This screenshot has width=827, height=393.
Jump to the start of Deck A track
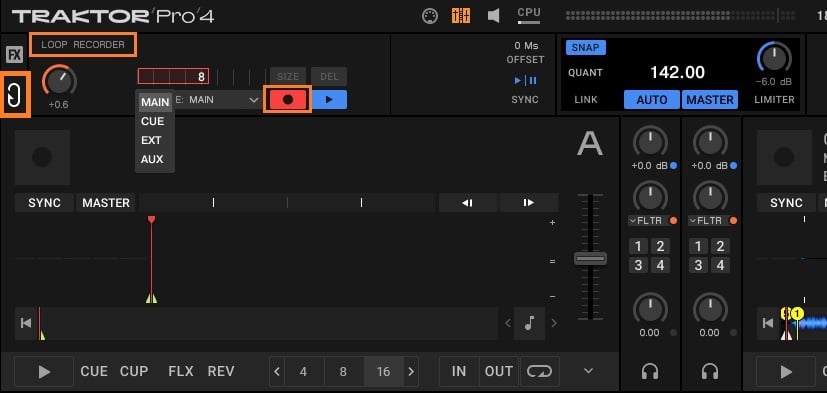coord(25,323)
